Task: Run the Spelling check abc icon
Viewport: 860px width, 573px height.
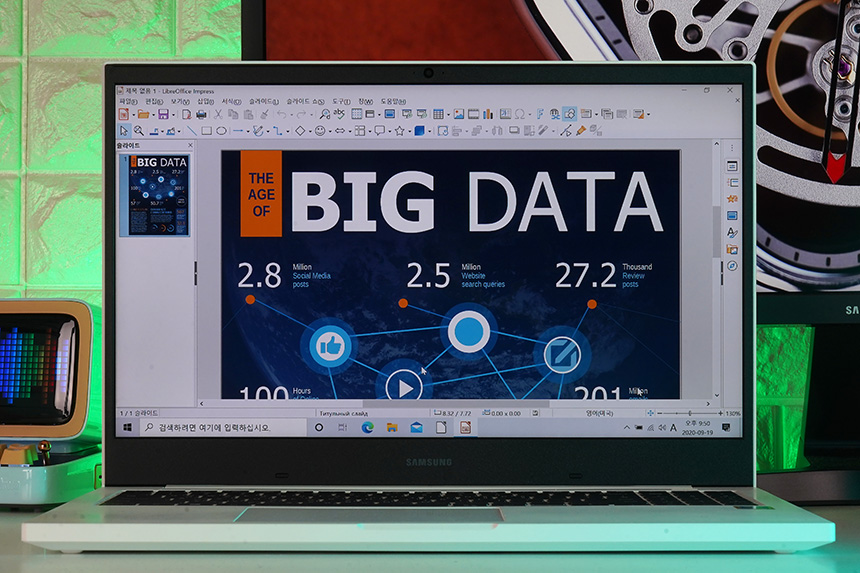Action: 340,114
